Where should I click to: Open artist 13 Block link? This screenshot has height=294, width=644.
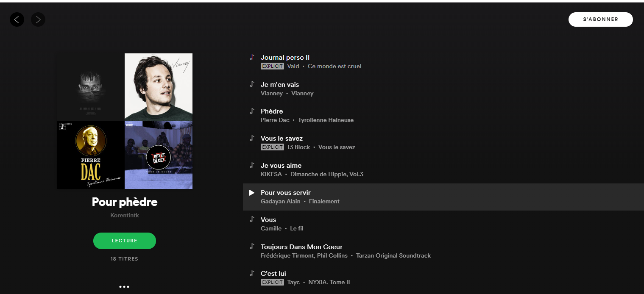298,147
